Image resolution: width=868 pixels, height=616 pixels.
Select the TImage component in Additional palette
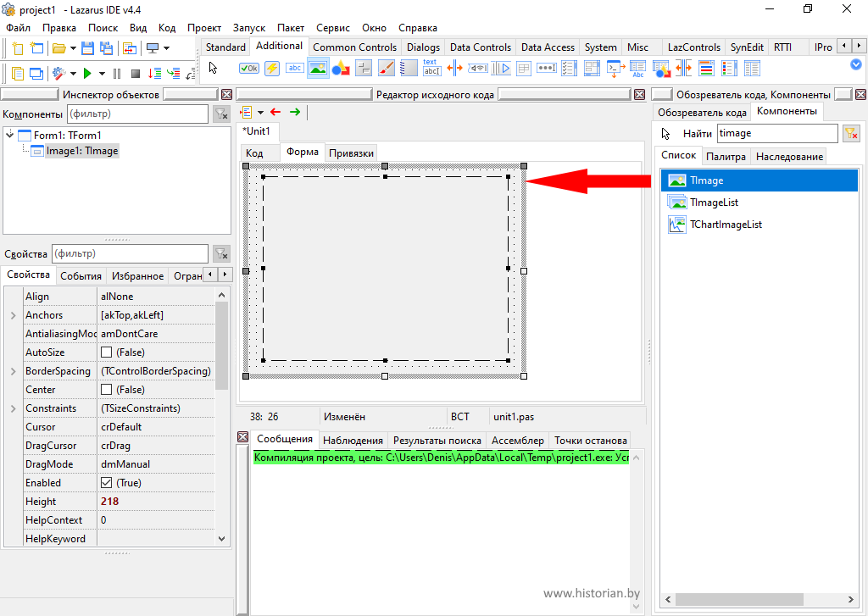point(318,69)
